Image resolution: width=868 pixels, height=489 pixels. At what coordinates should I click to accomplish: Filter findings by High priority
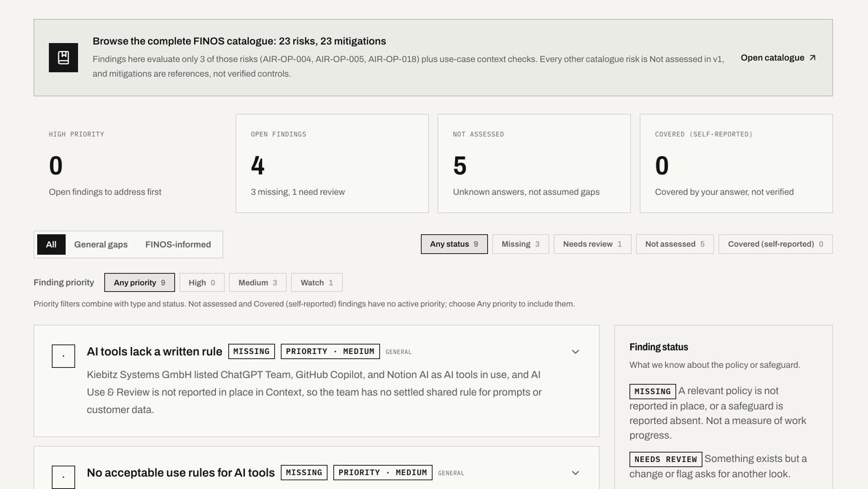pos(201,282)
